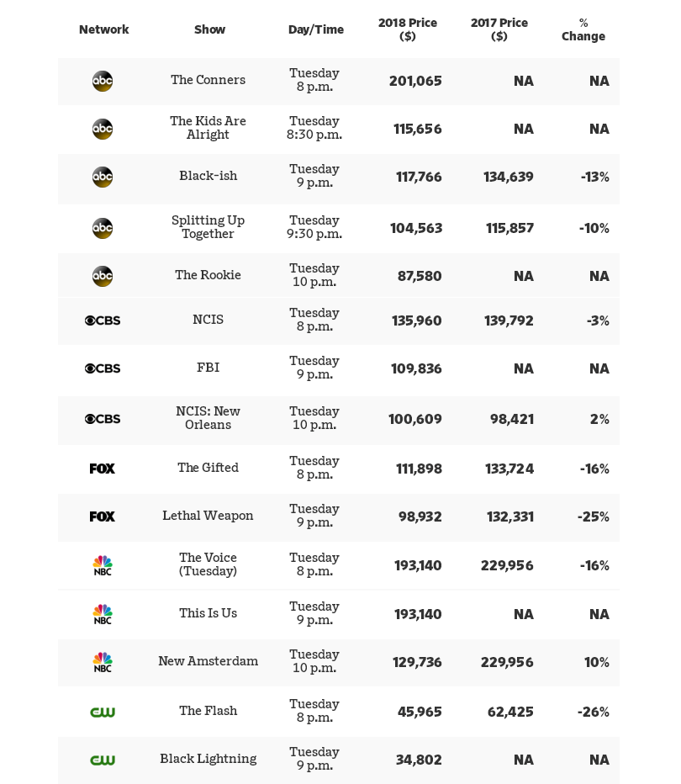The width and height of the screenshot is (681, 784).
Task: Click the CBS logo beside NCIS 8 p.m.
Action: [x=103, y=320]
